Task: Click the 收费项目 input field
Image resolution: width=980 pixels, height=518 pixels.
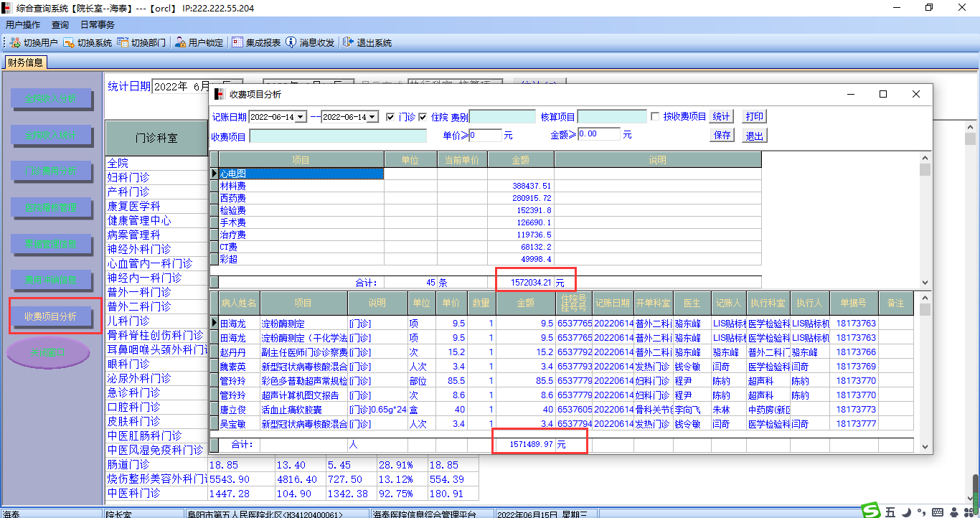Action: click(338, 136)
